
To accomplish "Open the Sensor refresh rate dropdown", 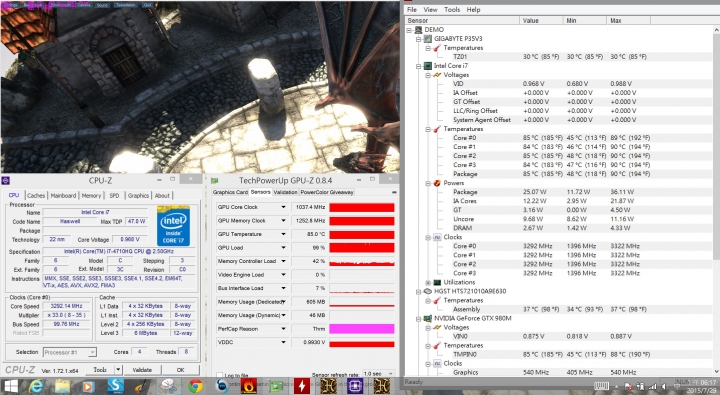I will [x=378, y=374].
